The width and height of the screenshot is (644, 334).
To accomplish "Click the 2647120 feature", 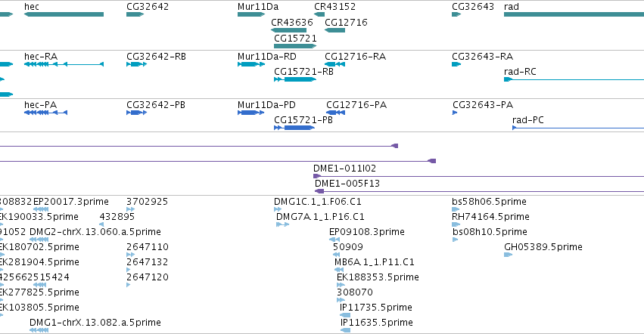I will coord(129,285).
